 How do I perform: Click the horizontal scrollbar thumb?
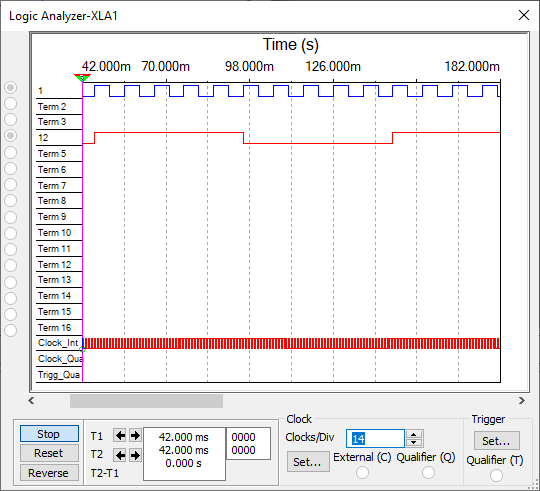click(146, 401)
